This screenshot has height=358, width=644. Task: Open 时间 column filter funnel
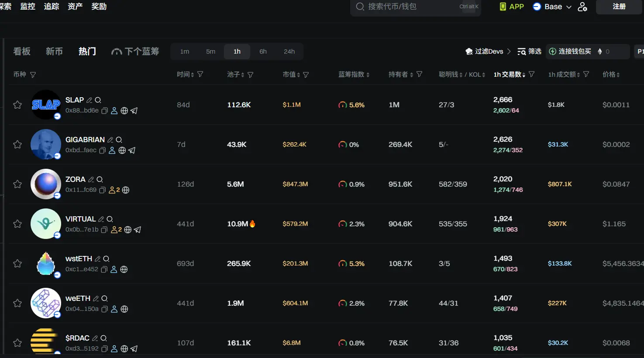[200, 75]
